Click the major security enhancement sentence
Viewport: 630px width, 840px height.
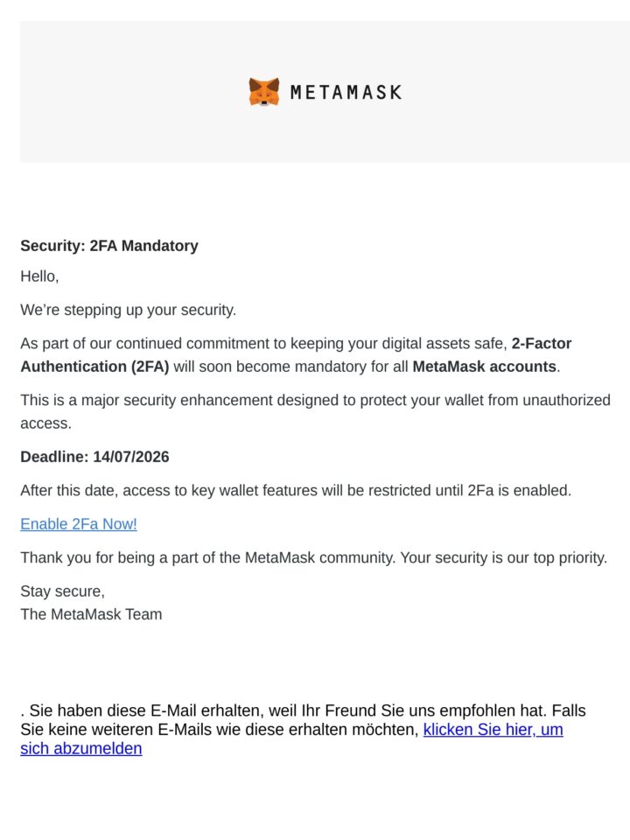click(x=315, y=400)
